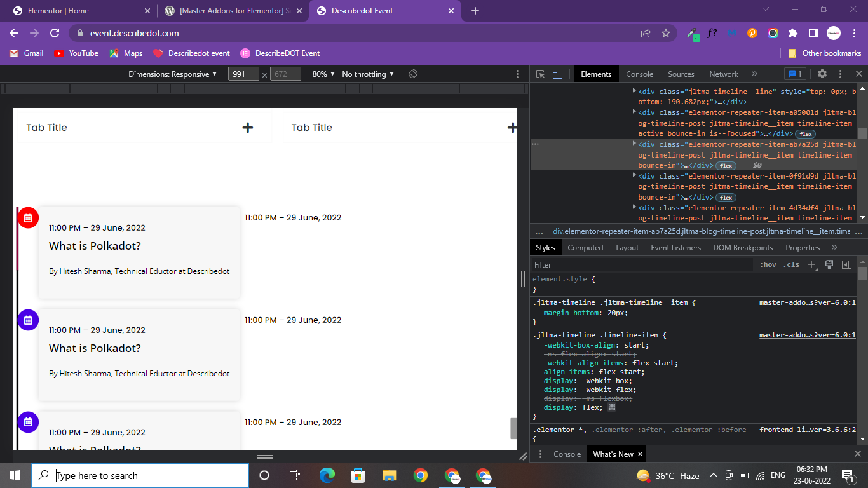The image size is (868, 488).
Task: Expand the elementor-repeater-item-ab7a25d div node
Action: (x=634, y=144)
